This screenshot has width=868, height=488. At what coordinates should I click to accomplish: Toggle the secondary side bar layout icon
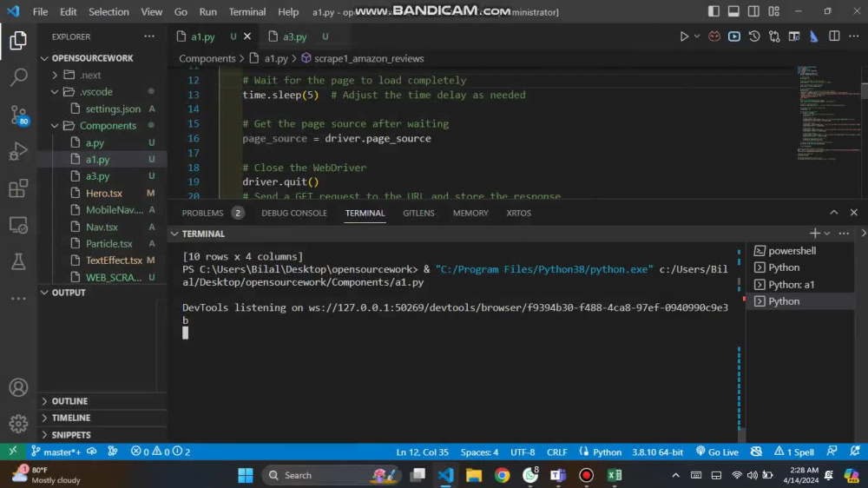(x=753, y=11)
